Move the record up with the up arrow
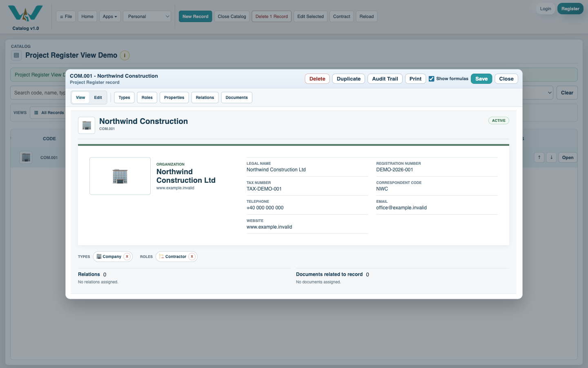The height and width of the screenshot is (368, 588). click(539, 157)
